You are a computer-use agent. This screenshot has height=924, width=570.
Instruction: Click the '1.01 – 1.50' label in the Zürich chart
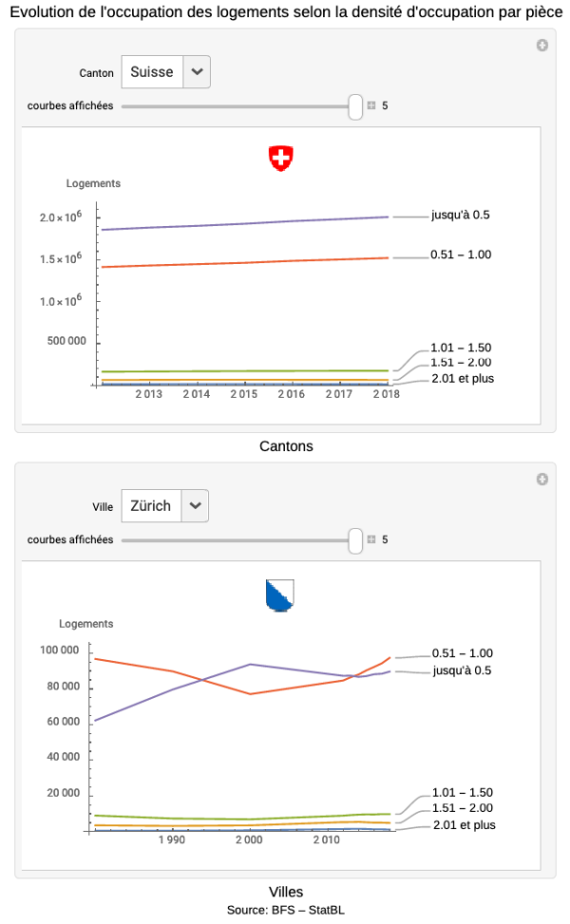463,792
